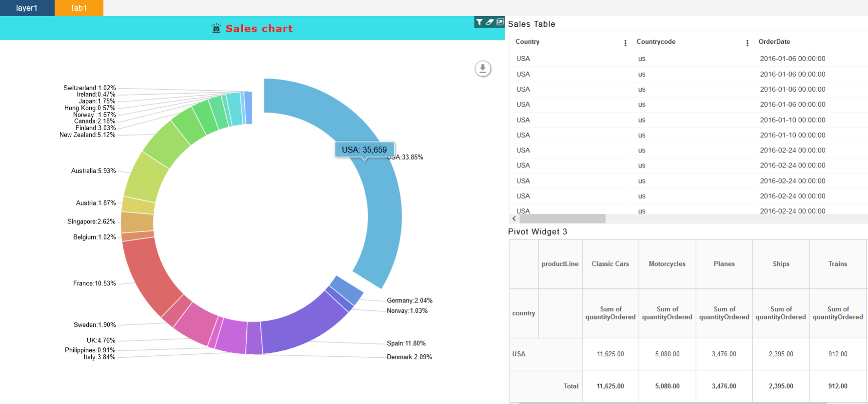Click 3,476.00 in the pivot USA row

click(x=724, y=354)
